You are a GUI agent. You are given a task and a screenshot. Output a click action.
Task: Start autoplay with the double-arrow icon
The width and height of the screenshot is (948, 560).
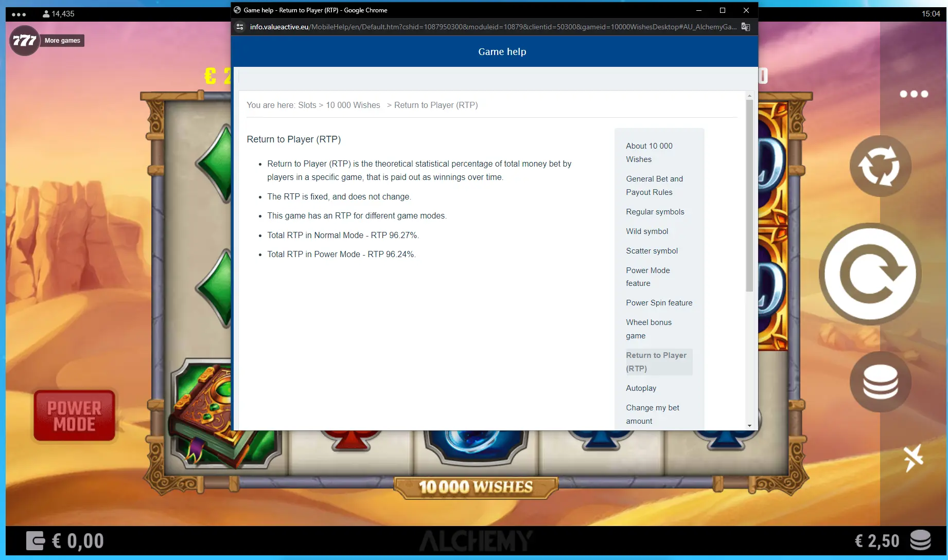click(x=880, y=166)
